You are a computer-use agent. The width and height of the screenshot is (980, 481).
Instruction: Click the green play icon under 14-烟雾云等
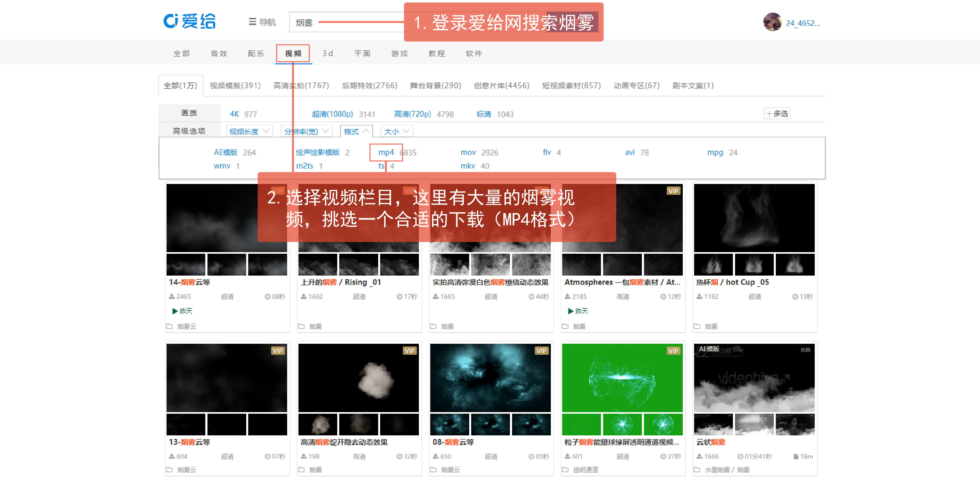(175, 311)
